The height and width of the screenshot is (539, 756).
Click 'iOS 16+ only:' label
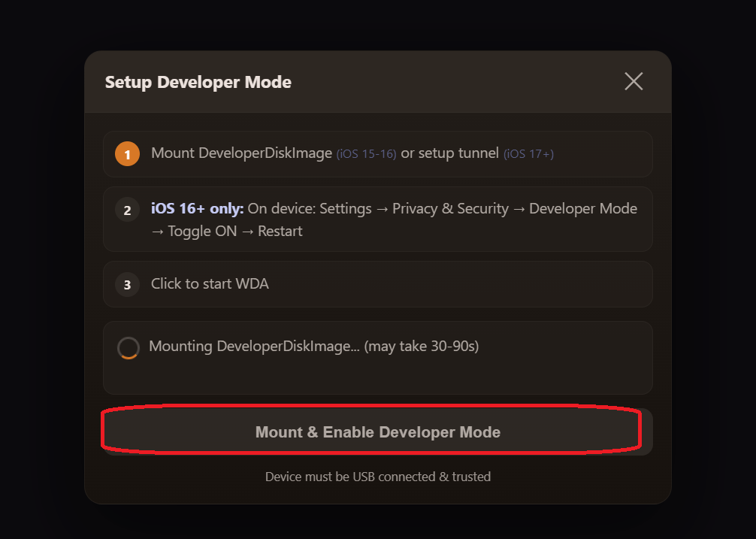pos(197,209)
